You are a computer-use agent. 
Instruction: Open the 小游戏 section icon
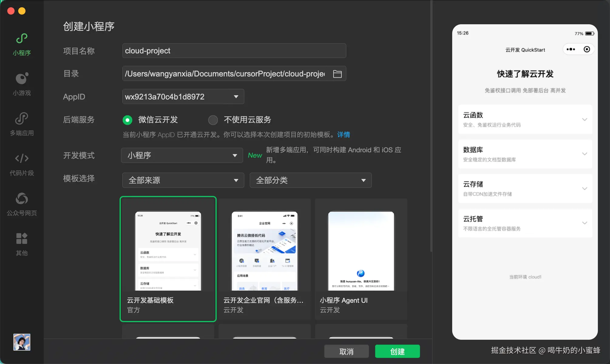(x=22, y=79)
